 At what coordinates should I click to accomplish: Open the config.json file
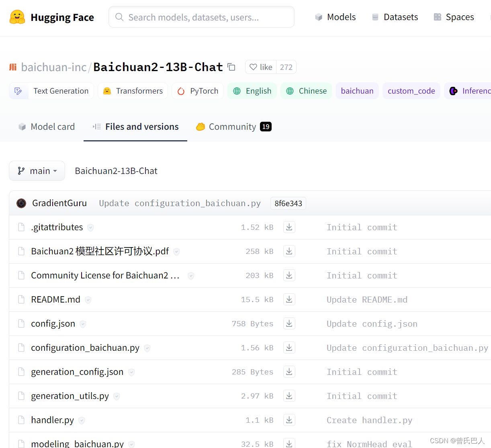point(53,323)
